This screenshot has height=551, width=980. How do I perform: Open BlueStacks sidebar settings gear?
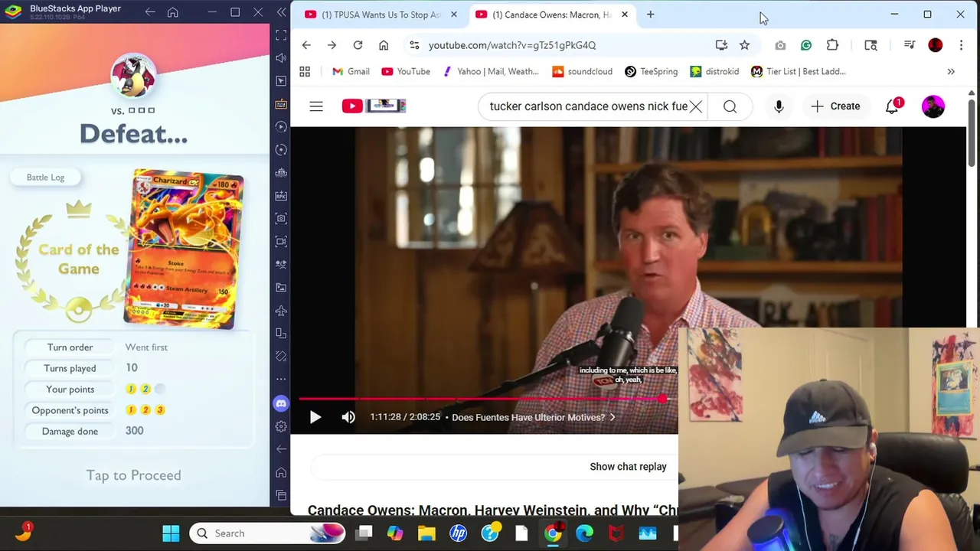pos(281,426)
